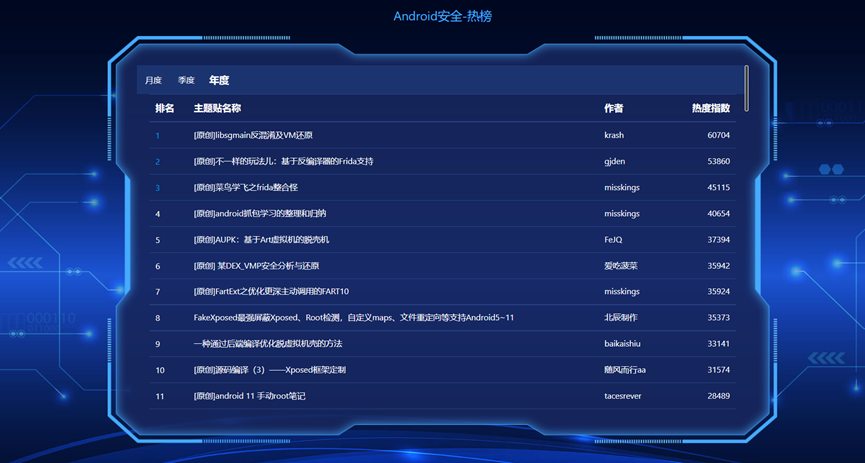The height and width of the screenshot is (463, 865).
Task: Click rank number 11
Action: (159, 396)
